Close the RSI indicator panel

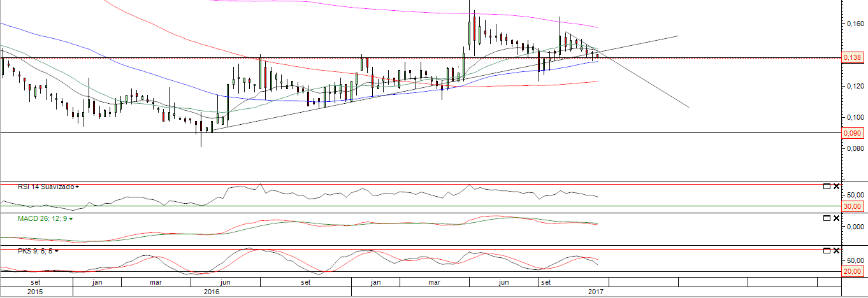(x=836, y=187)
